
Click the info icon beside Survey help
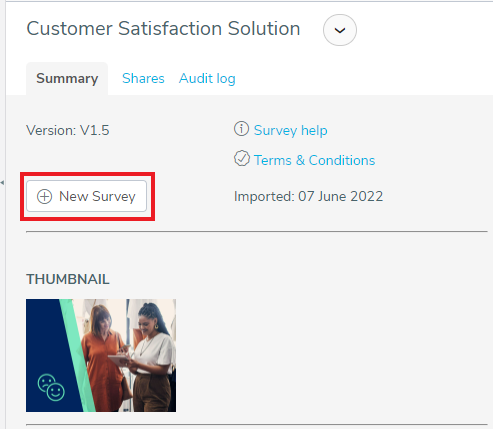pyautogui.click(x=241, y=129)
